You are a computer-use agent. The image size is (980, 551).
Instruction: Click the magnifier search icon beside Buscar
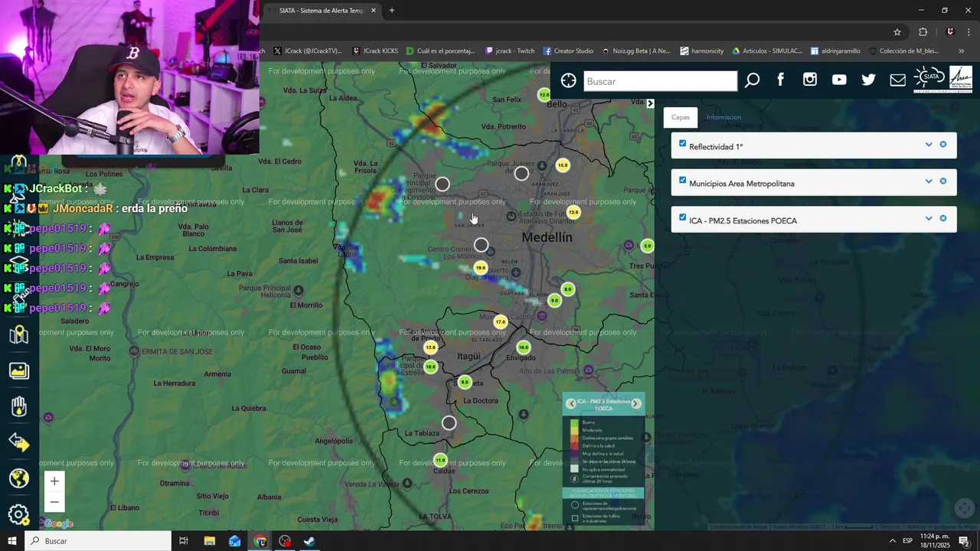(x=752, y=80)
